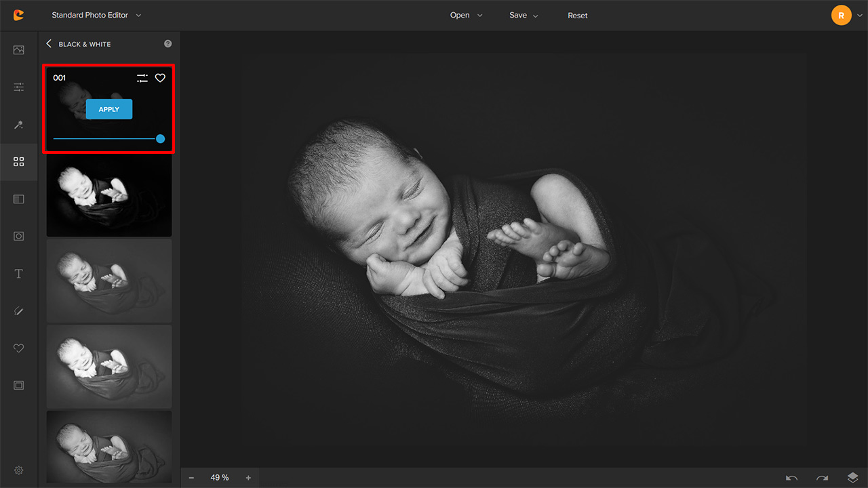Open the help question mark icon
This screenshot has height=488, width=868.
[167, 44]
